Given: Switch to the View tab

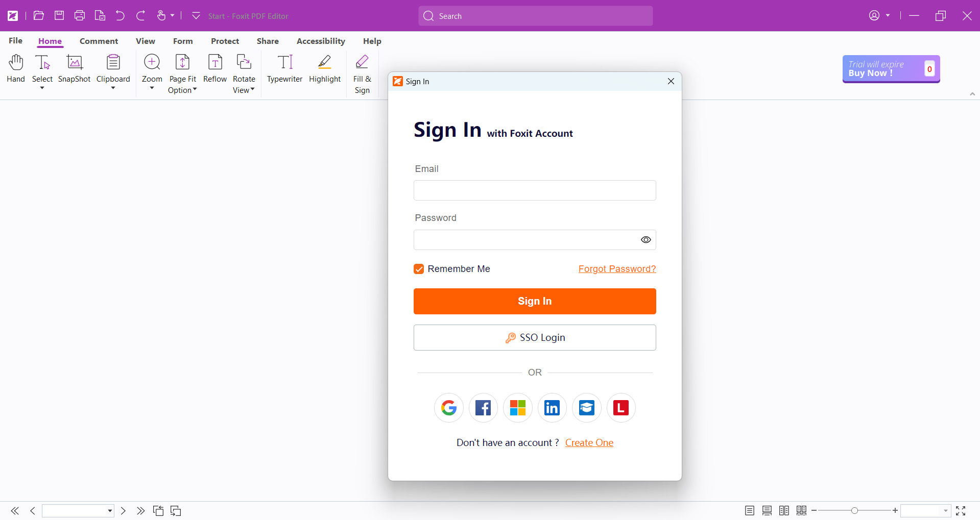Looking at the screenshot, I should [146, 41].
